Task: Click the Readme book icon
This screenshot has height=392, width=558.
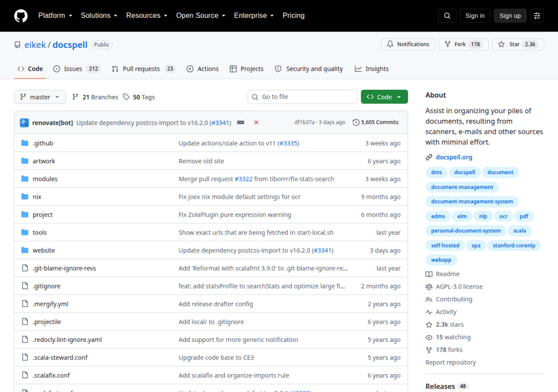Action: (x=429, y=274)
